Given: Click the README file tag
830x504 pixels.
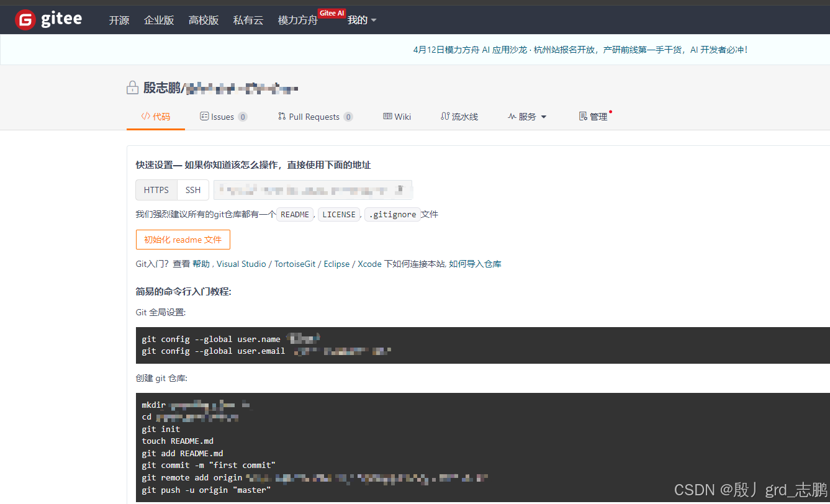Looking at the screenshot, I should [295, 215].
